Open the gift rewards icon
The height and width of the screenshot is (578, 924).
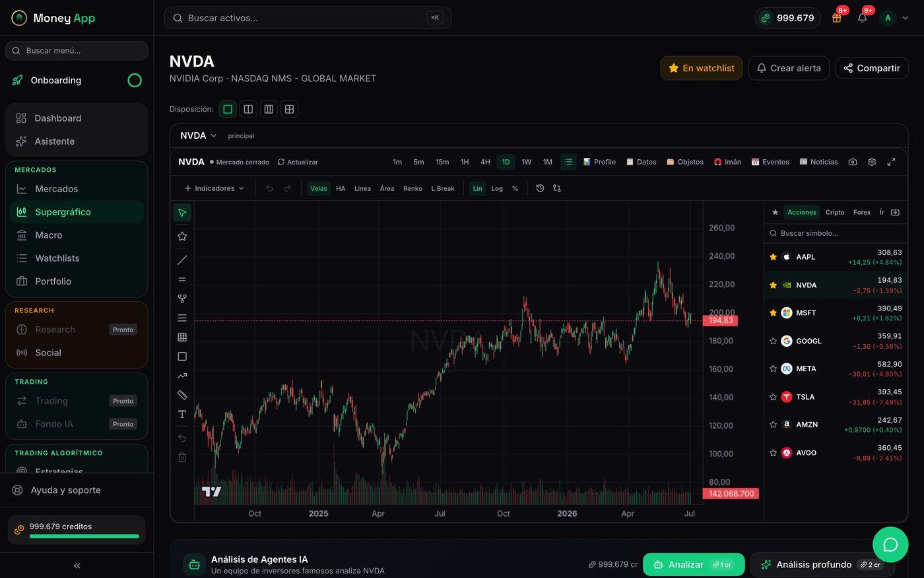click(836, 18)
